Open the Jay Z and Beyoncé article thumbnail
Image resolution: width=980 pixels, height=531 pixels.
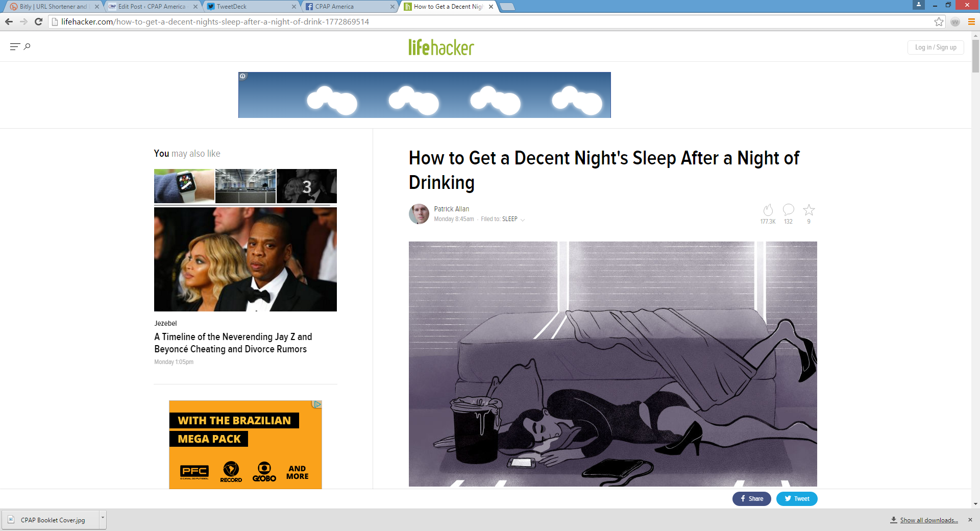pyautogui.click(x=246, y=259)
